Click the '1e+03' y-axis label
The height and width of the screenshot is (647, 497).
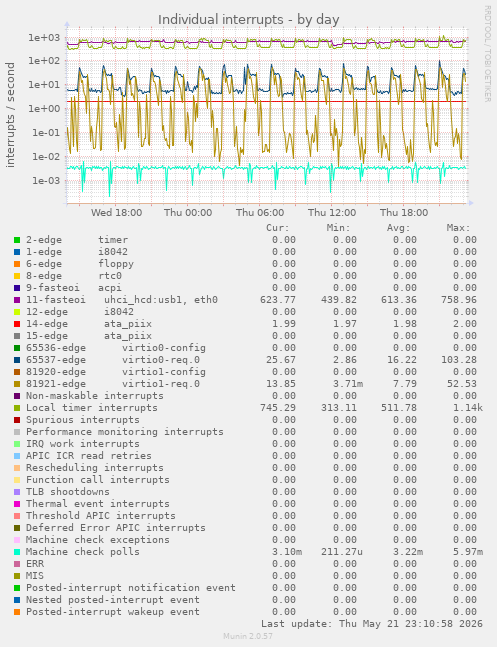44,38
